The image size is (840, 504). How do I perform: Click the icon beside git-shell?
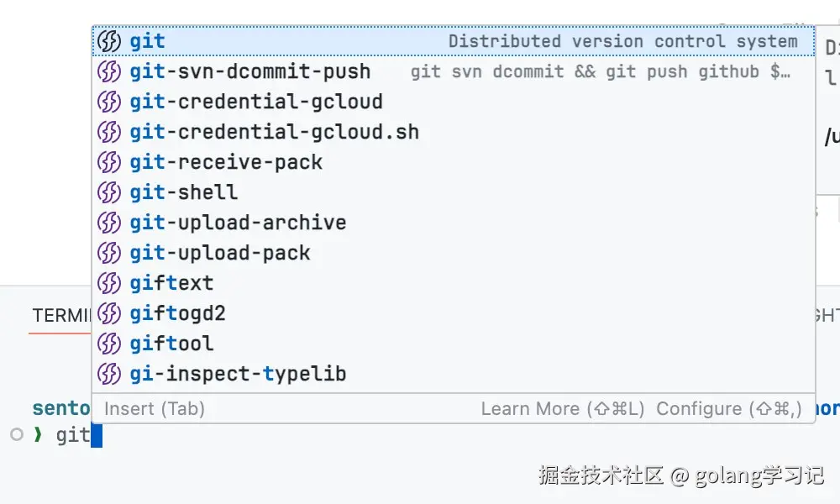109,192
